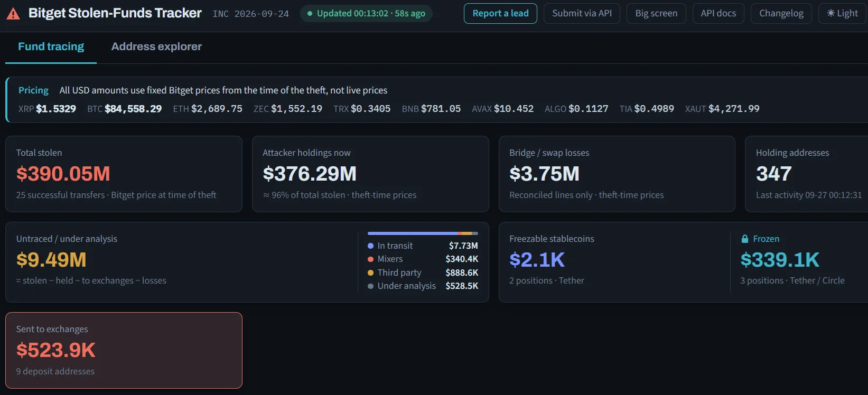The image size is (868, 395).
Task: Click the XAUT price $4,271.99
Action: tap(734, 109)
